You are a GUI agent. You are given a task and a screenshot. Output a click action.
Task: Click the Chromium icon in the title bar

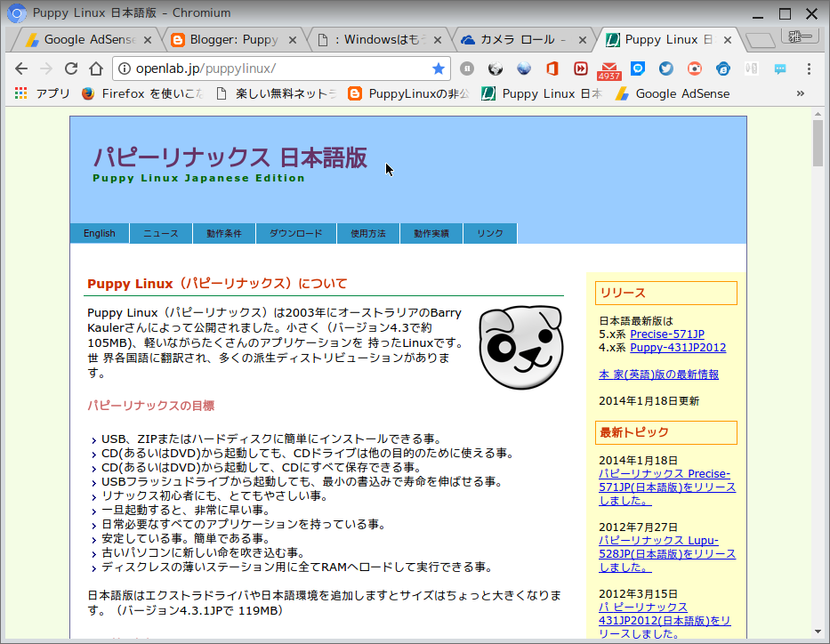(17, 12)
